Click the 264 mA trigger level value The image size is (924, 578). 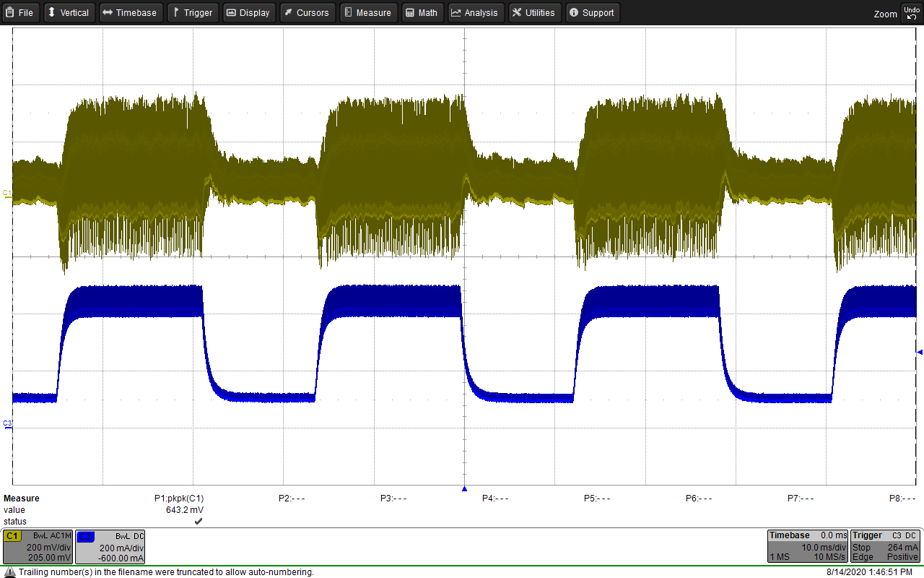click(902, 548)
